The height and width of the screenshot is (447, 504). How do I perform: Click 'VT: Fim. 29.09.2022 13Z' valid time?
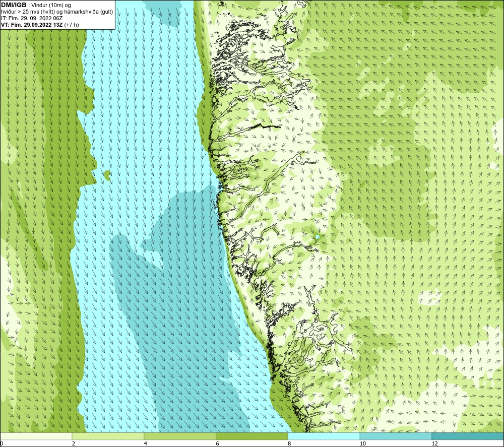[32, 25]
